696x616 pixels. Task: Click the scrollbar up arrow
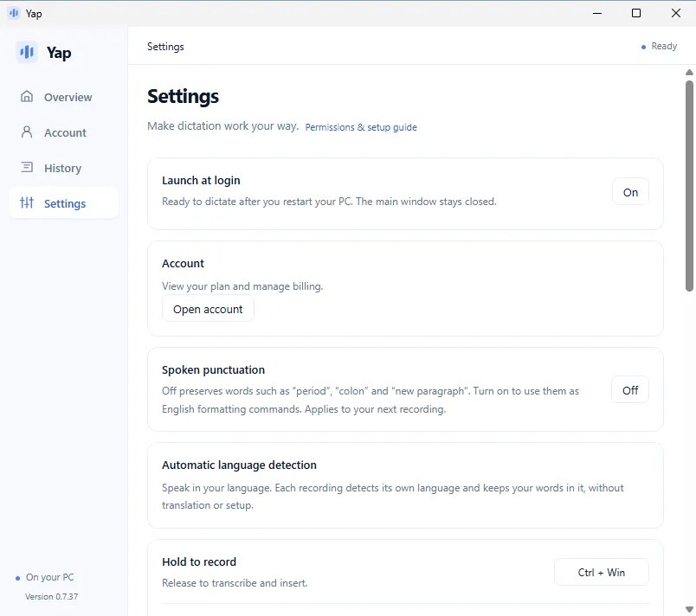689,73
